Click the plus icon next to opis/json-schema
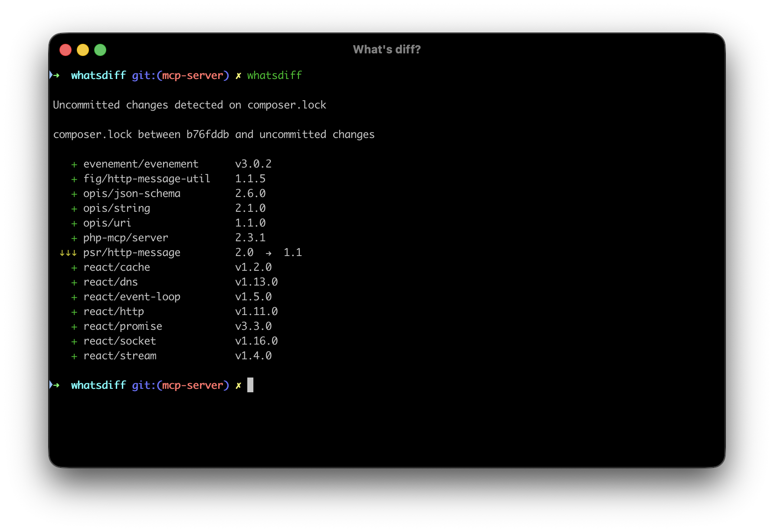Image resolution: width=774 pixels, height=532 pixels. pos(74,194)
